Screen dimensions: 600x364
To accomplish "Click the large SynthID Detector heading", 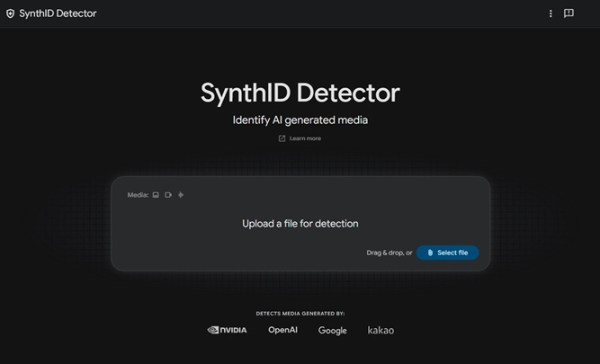I will (x=300, y=93).
